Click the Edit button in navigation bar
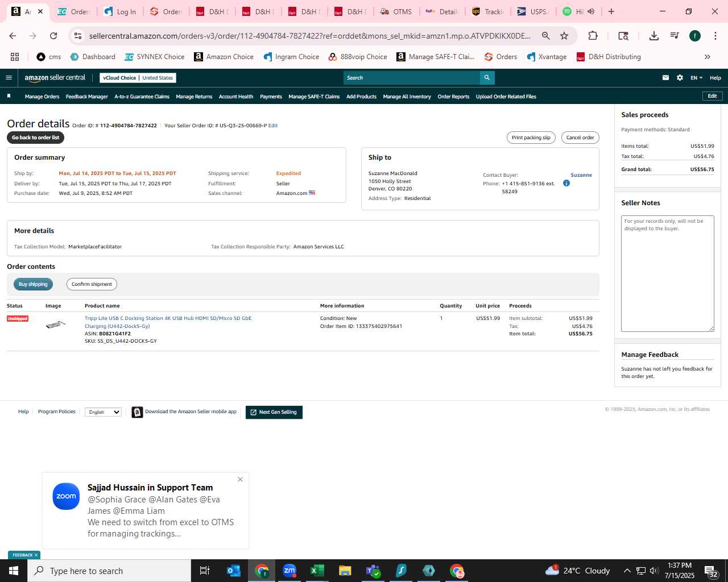Image resolution: width=728 pixels, height=582 pixels. click(x=712, y=96)
